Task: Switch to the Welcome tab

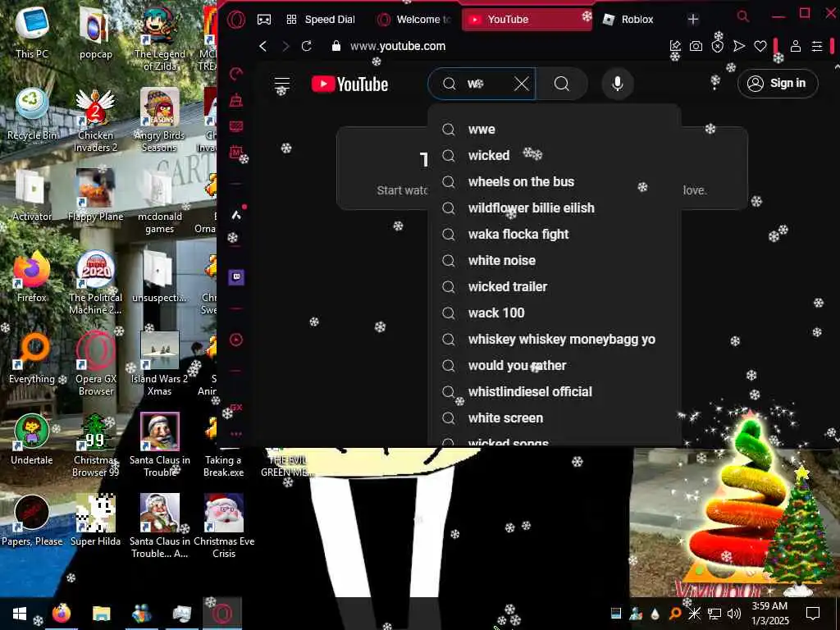Action: coord(414,20)
